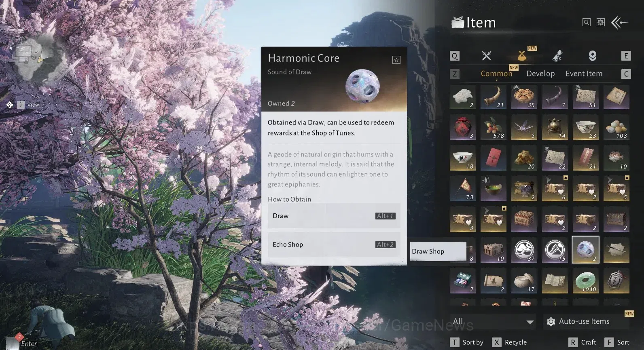Open the Craft function
Image resolution: width=644 pixels, height=350 pixels.
tap(583, 342)
